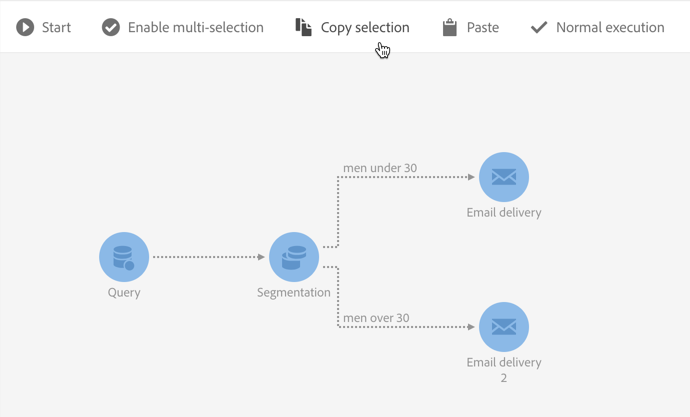Click the Start play icon
This screenshot has width=690, height=417.
pos(25,27)
